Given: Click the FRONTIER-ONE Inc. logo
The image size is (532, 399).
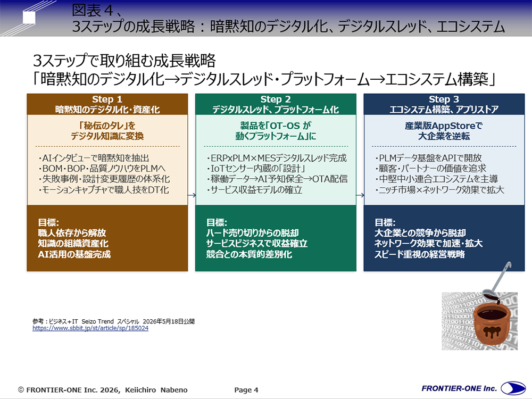Looking at the screenshot, I should pyautogui.click(x=473, y=388).
